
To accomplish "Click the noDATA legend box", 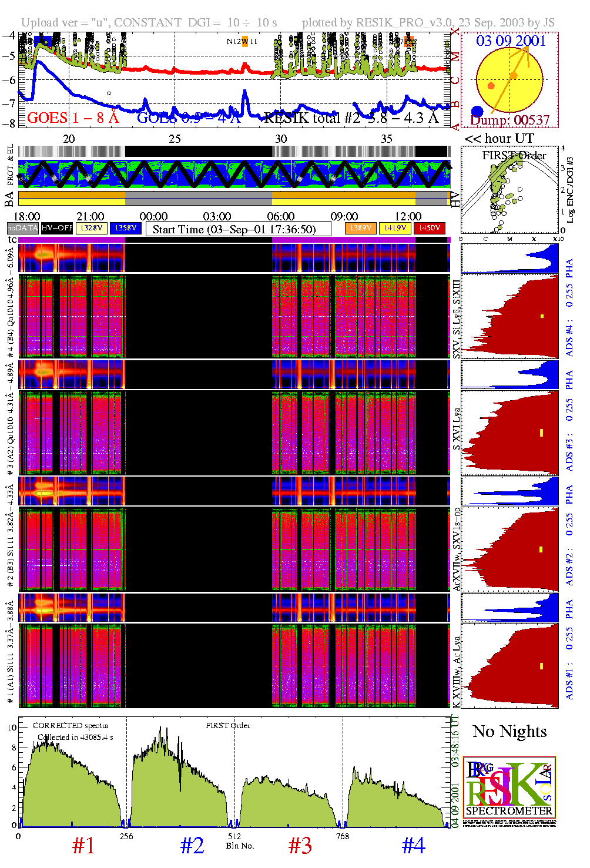I will pos(23,228).
